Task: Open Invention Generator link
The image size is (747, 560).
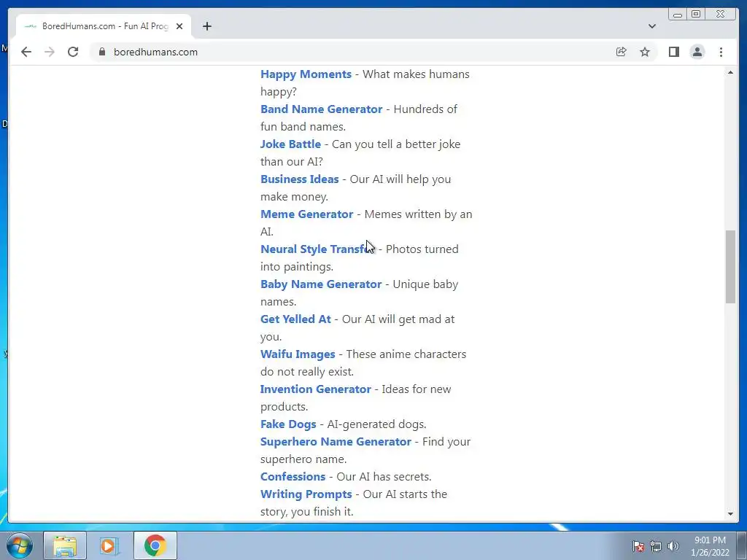Action: coord(315,389)
